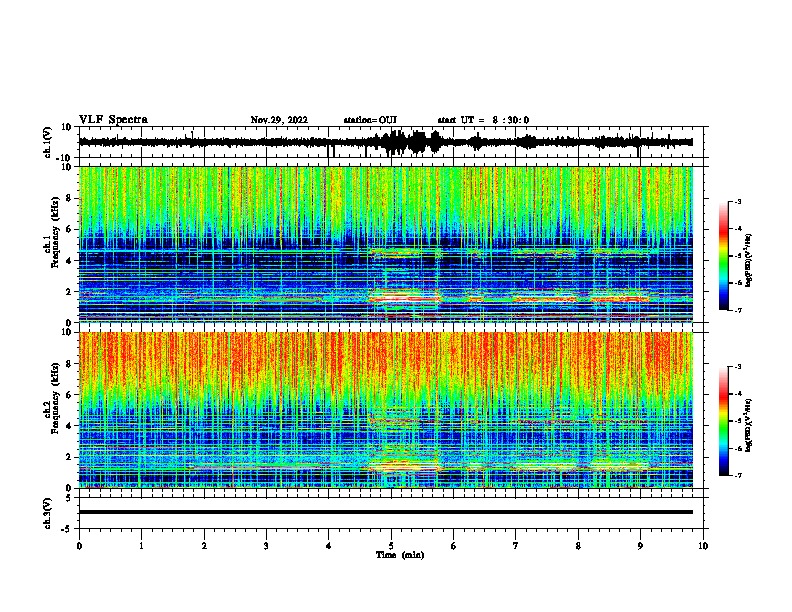Click the "station=OUI" header label
The width and height of the screenshot is (792, 612).
pos(370,120)
